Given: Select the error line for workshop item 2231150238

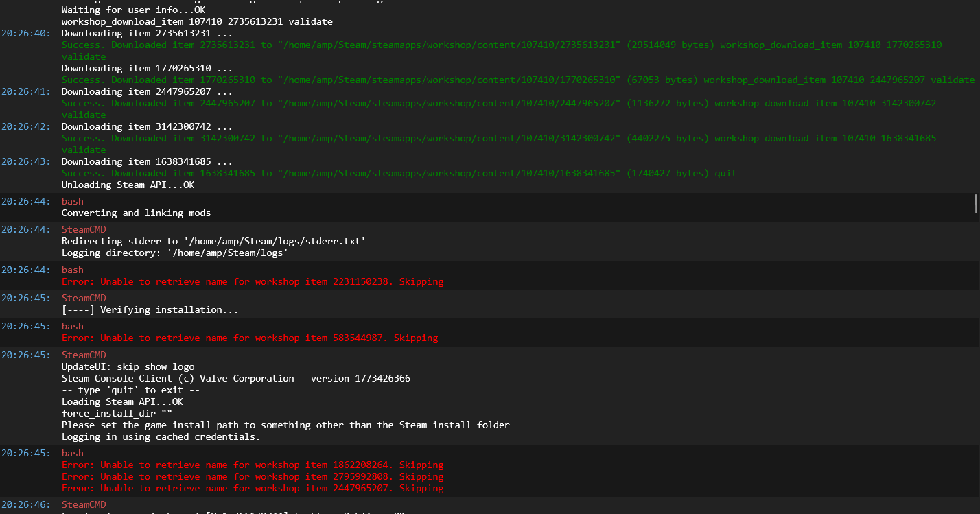Looking at the screenshot, I should pyautogui.click(x=252, y=281).
